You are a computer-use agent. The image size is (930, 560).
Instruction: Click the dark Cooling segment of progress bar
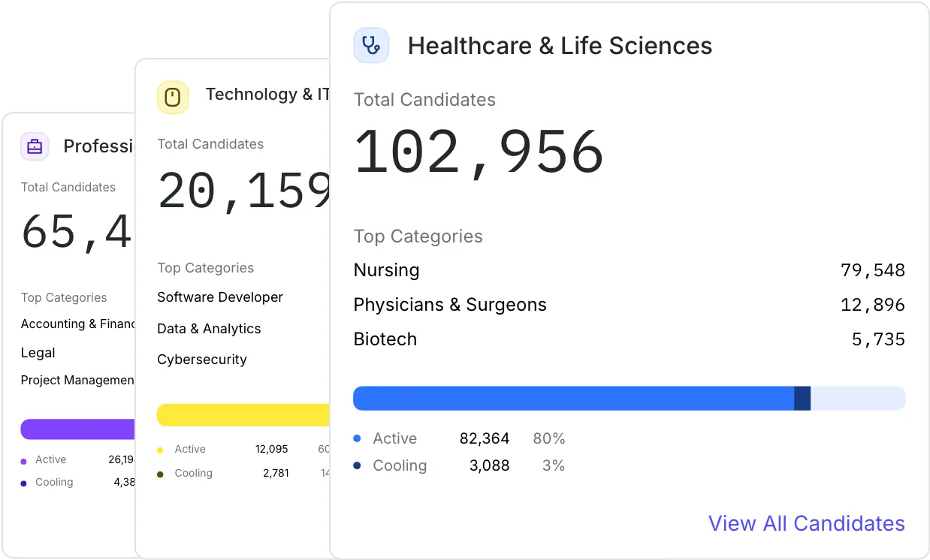802,399
